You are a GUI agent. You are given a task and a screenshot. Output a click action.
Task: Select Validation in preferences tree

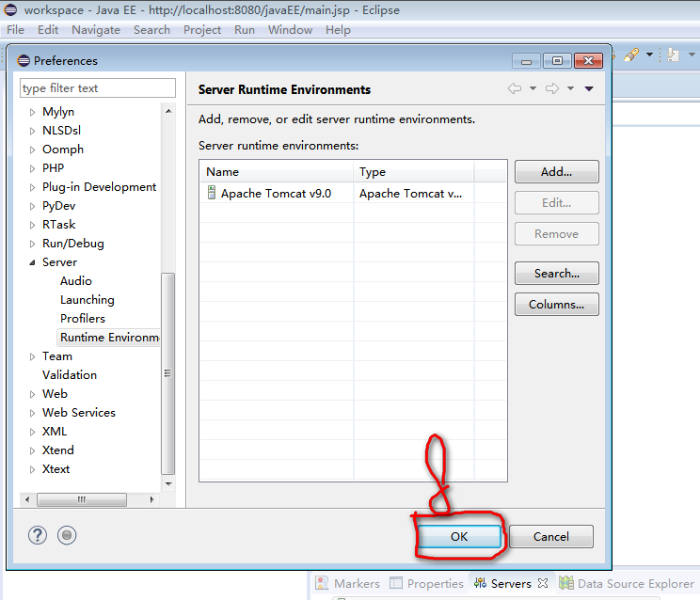click(x=70, y=374)
